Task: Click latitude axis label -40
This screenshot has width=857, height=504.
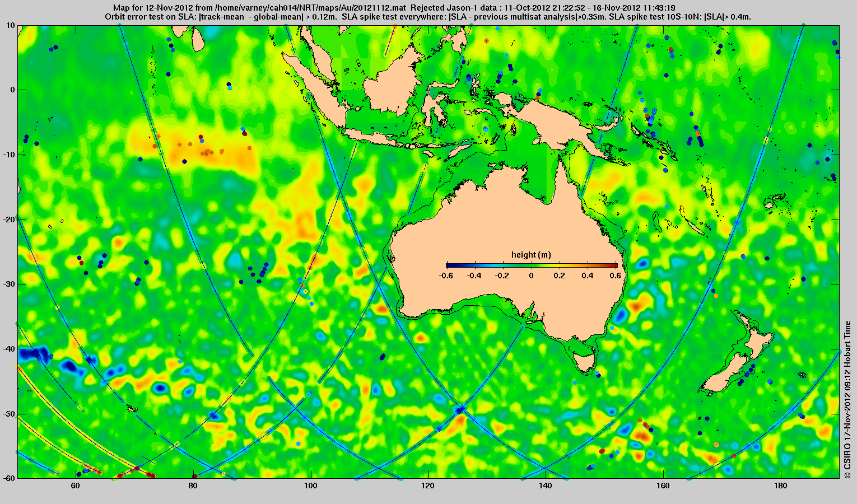Action: (x=9, y=349)
